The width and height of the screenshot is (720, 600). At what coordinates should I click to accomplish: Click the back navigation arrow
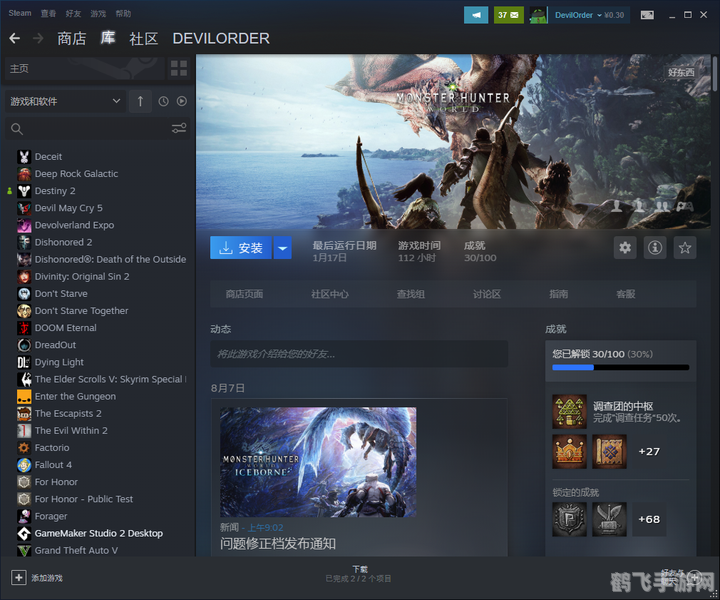pyautogui.click(x=14, y=38)
